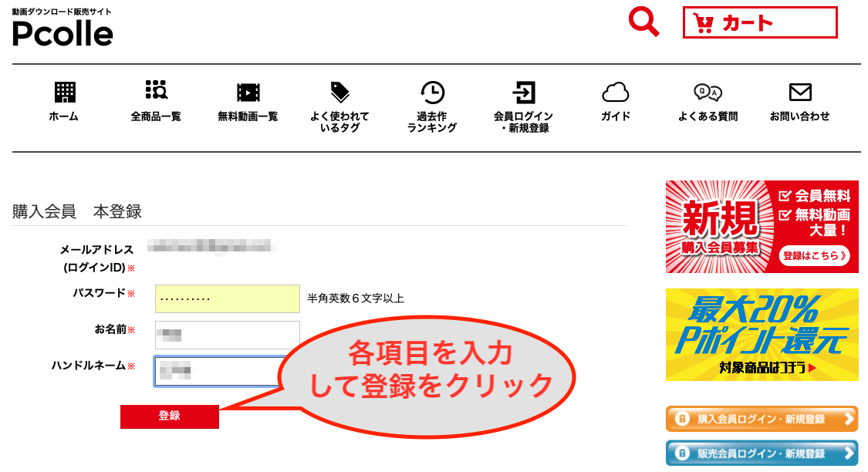
Task: Open all products list (全商品一覧) icon
Action: point(156,91)
